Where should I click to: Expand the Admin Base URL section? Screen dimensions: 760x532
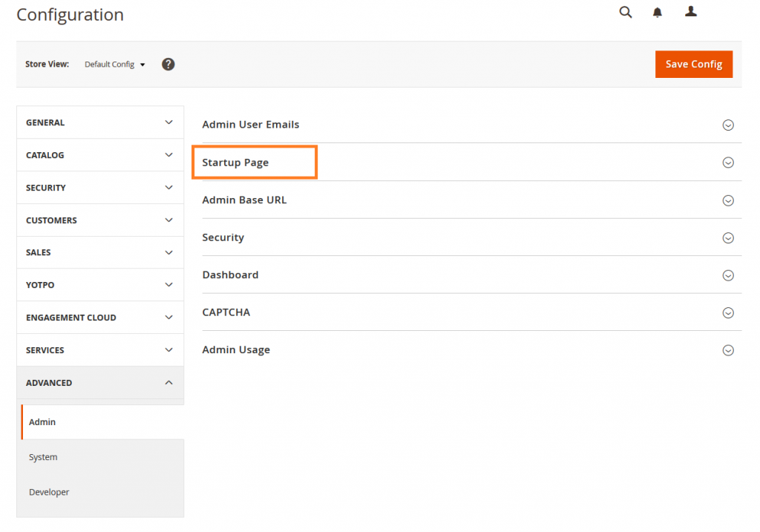(728, 200)
